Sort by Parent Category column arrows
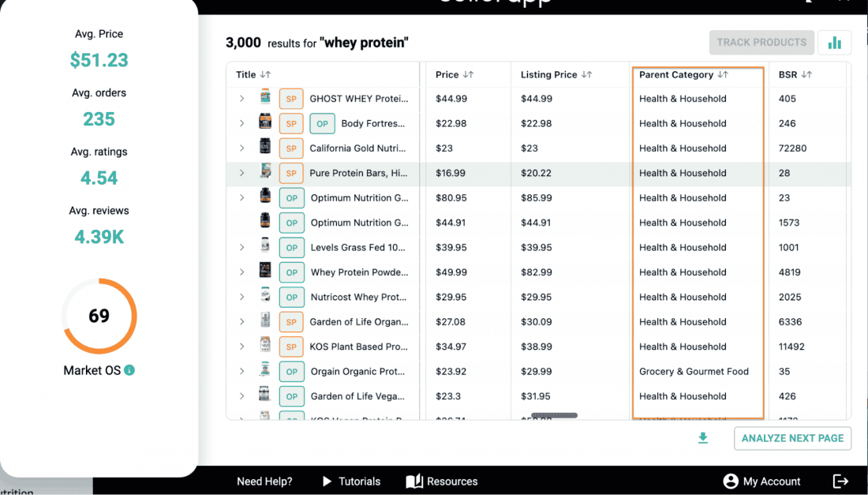 [723, 75]
